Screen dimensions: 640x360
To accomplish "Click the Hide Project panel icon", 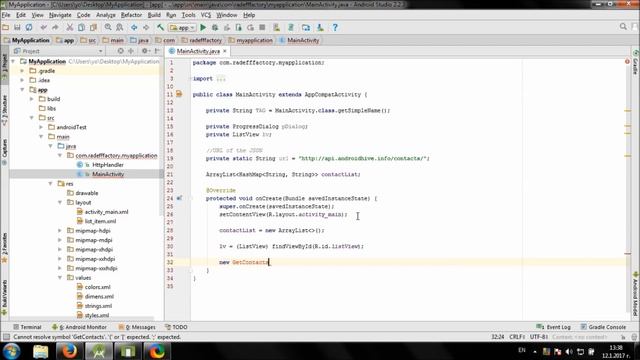I will coord(157,51).
